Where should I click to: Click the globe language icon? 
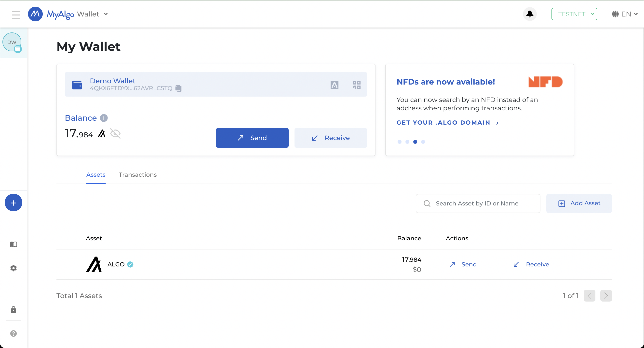(615, 14)
